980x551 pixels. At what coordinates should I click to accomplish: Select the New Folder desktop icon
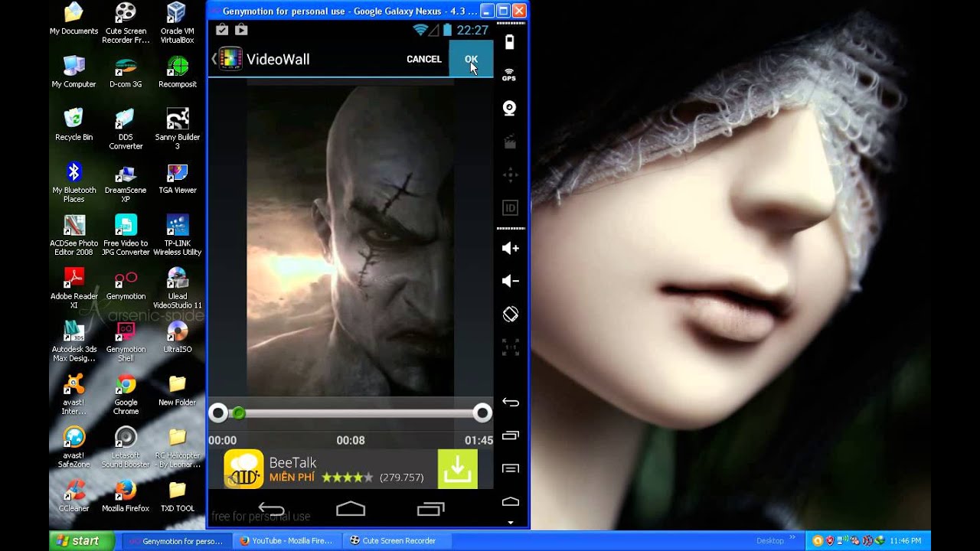(178, 389)
